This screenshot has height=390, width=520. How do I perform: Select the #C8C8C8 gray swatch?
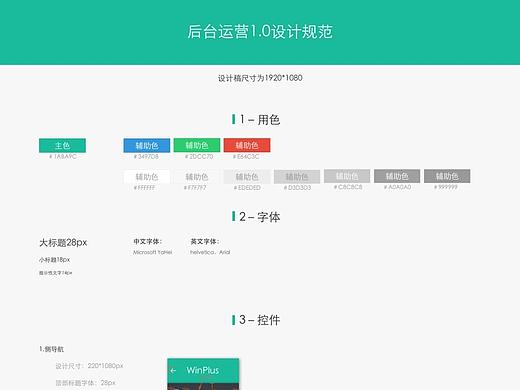click(347, 176)
